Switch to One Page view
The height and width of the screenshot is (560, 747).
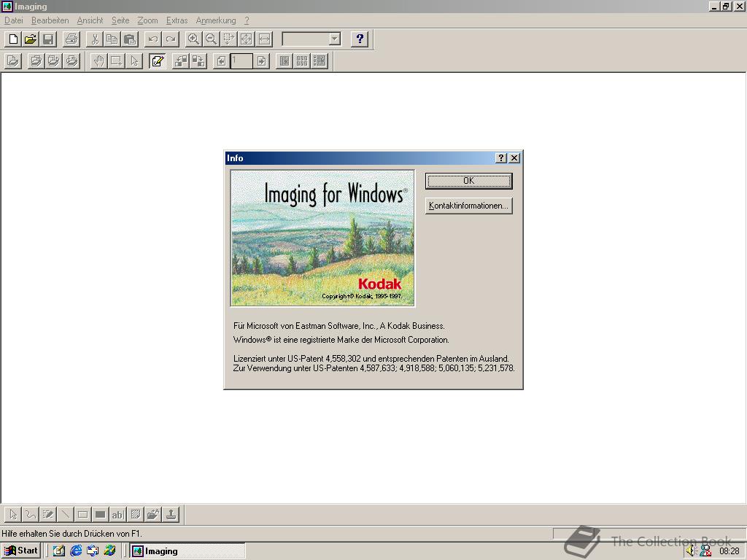click(285, 61)
